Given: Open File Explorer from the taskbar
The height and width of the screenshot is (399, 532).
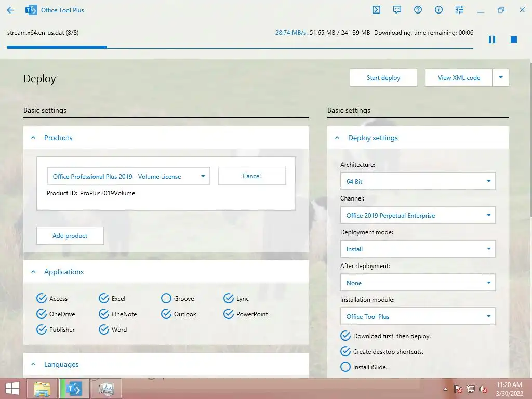Looking at the screenshot, I should (43, 389).
